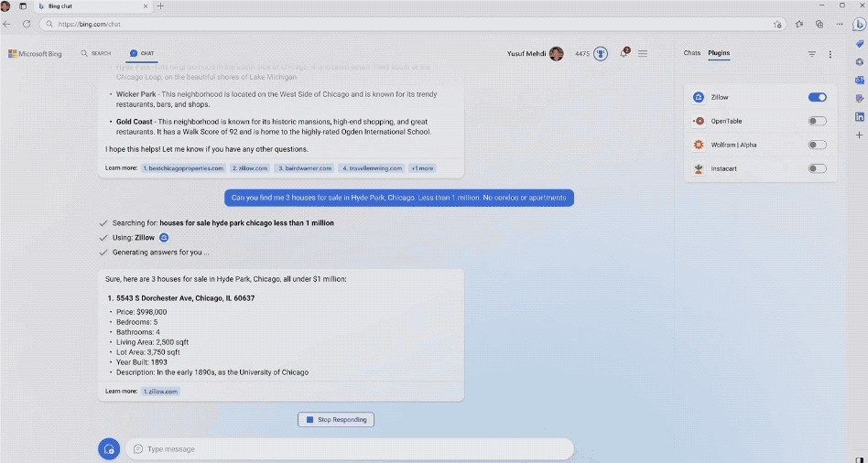Open the filter icon in plugins panel

click(811, 54)
